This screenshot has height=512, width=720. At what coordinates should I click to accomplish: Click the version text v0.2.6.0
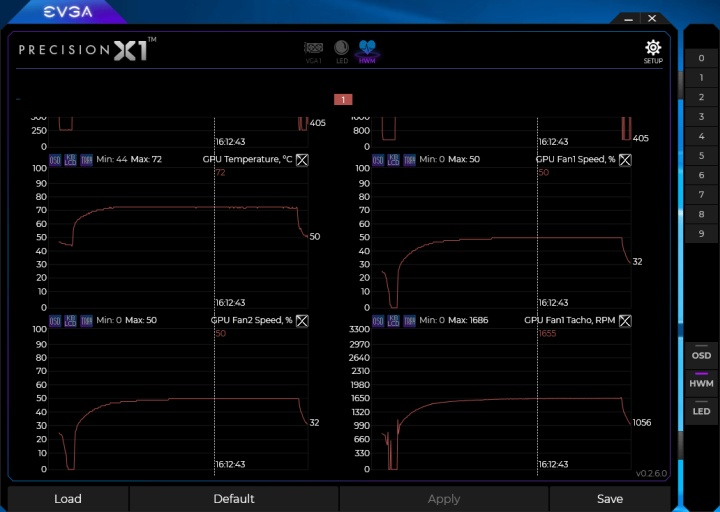[x=651, y=473]
